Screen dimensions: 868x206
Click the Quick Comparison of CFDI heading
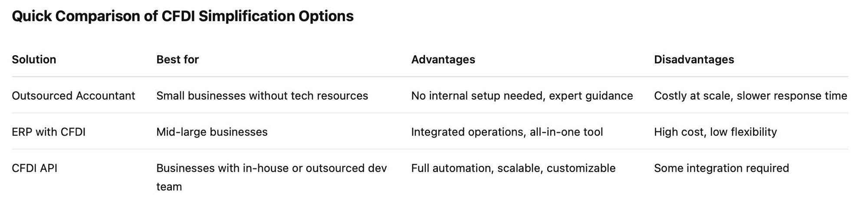pos(182,17)
